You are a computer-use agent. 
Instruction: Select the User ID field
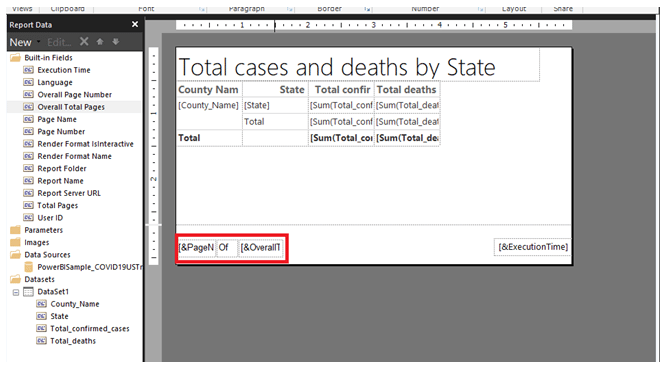50,218
